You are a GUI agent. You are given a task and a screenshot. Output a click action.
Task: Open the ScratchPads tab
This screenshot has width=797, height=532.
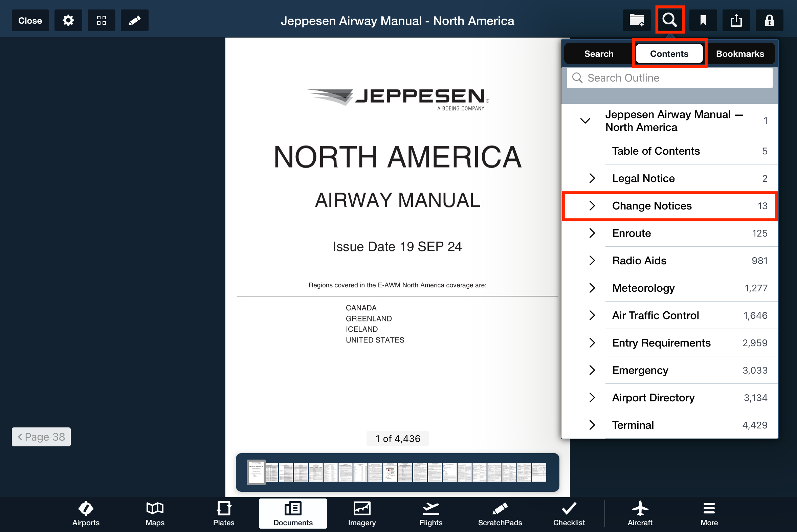coord(500,514)
